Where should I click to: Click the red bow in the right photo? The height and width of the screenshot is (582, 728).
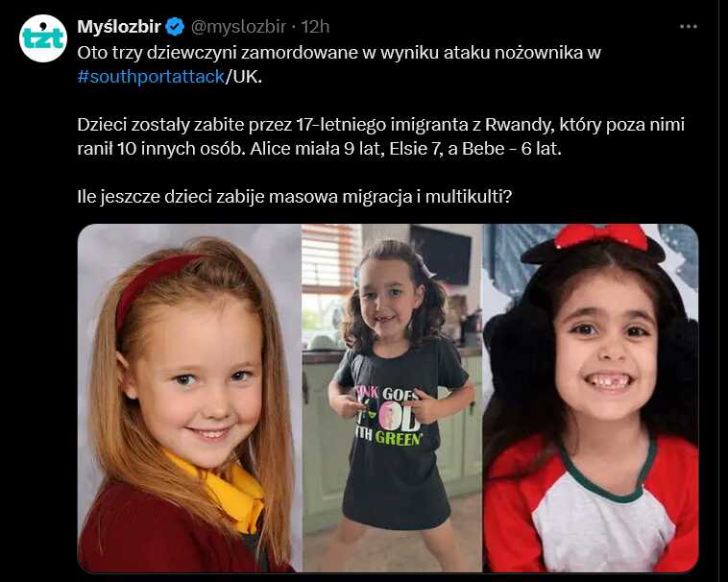tap(602, 235)
